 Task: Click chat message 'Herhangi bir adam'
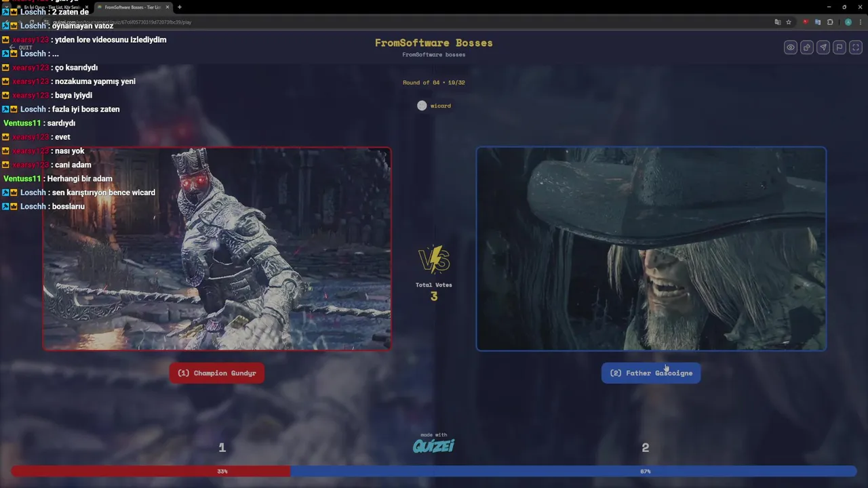(x=80, y=179)
